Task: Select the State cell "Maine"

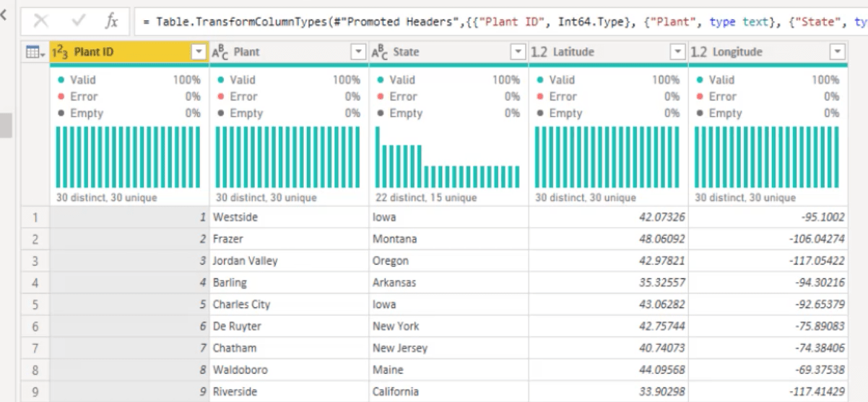Action: click(448, 369)
